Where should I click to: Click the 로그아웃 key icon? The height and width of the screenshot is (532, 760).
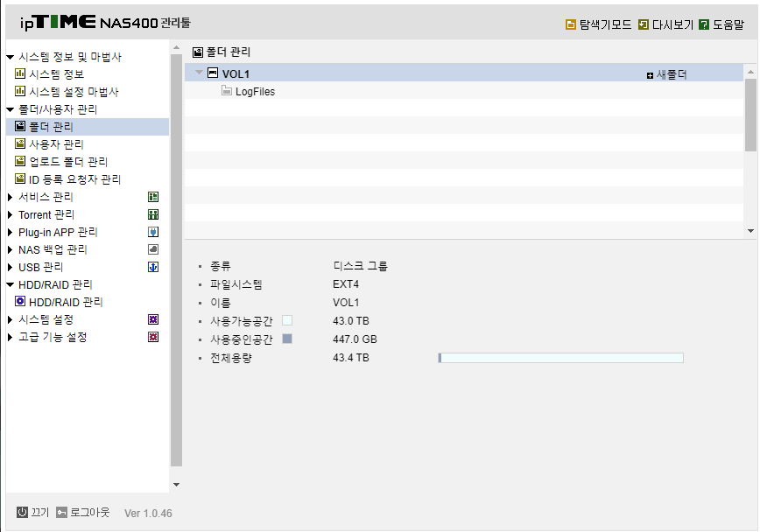[x=61, y=512]
